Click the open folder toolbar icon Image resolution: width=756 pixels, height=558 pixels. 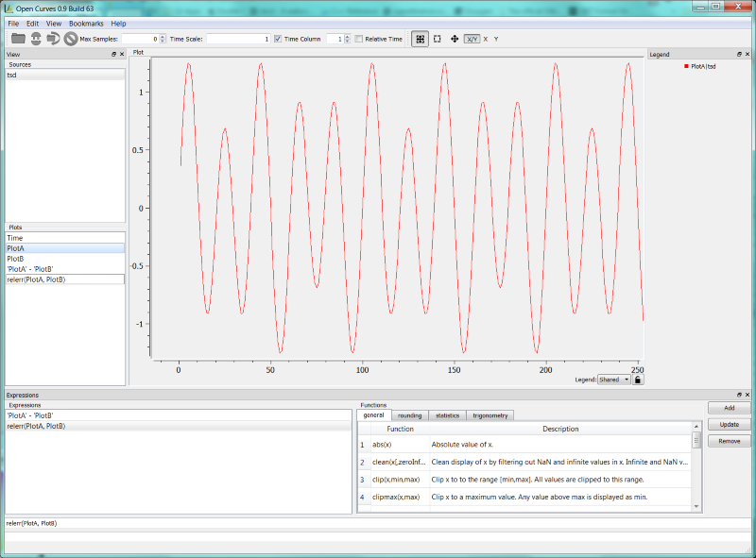coord(18,39)
